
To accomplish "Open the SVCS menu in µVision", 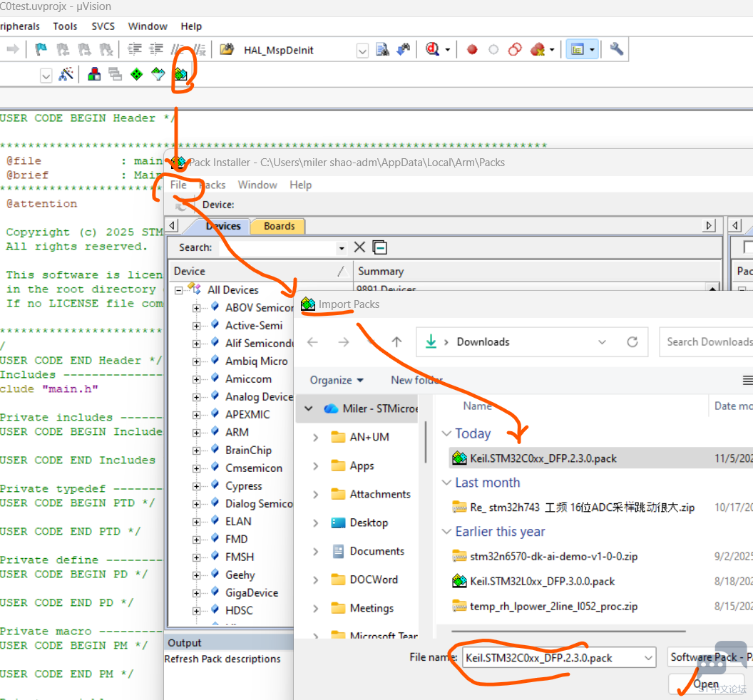I will (x=103, y=26).
